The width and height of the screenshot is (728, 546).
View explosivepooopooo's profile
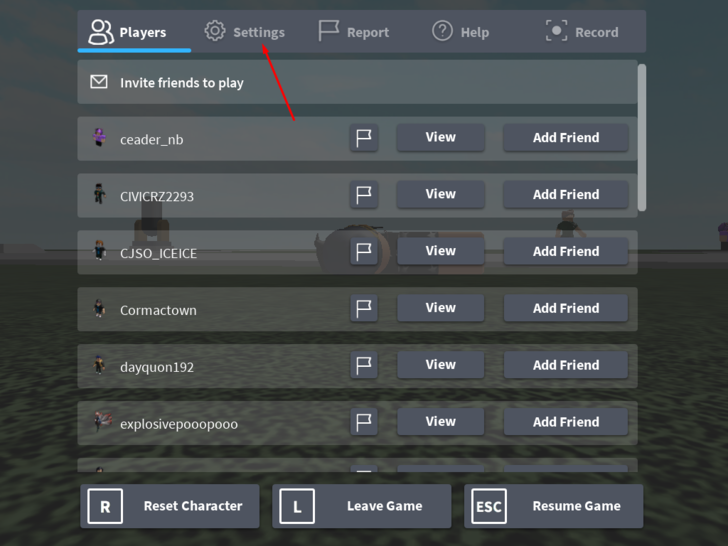[x=441, y=422]
